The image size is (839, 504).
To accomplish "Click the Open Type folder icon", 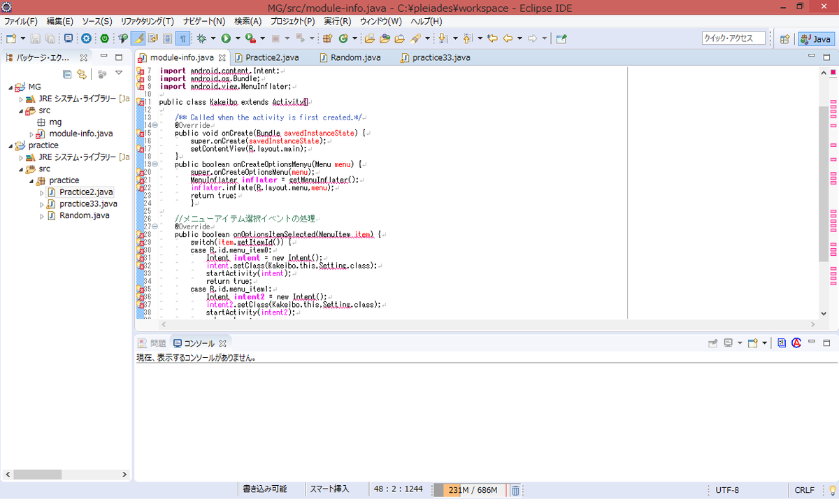I will [368, 38].
